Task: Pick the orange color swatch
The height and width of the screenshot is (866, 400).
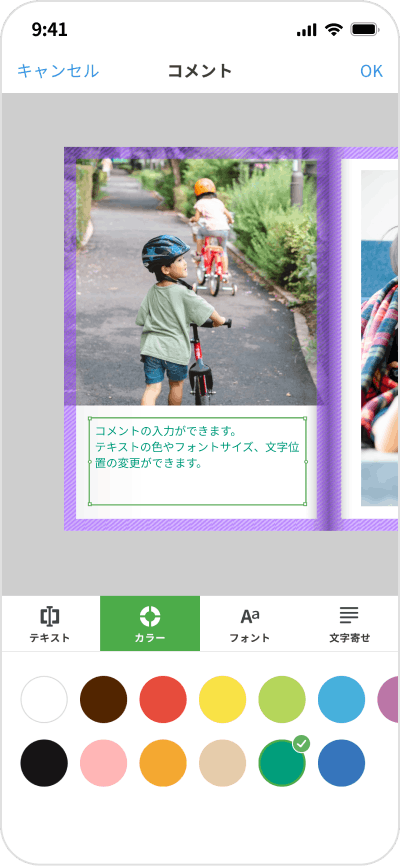Action: tap(163, 763)
